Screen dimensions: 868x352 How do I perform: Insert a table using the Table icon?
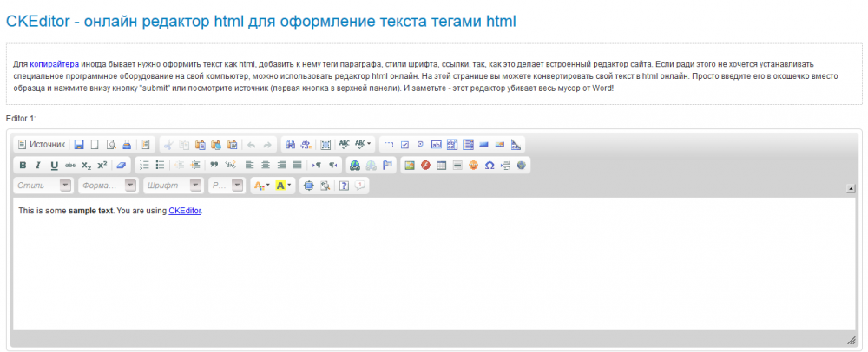coord(441,165)
